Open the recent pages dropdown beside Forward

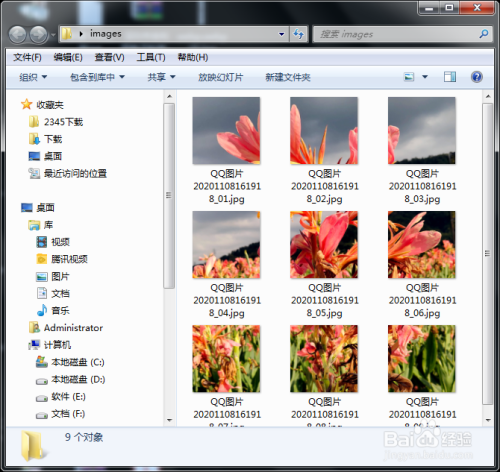tap(53, 35)
